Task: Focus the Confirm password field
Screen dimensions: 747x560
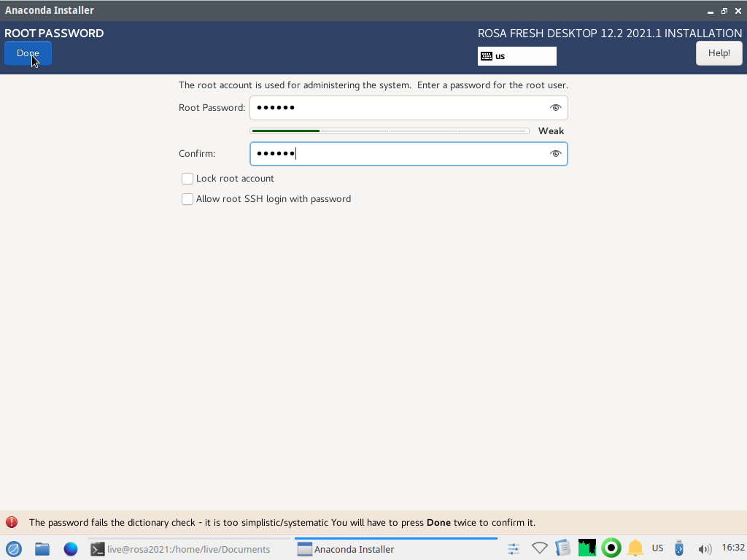Action: (x=398, y=154)
